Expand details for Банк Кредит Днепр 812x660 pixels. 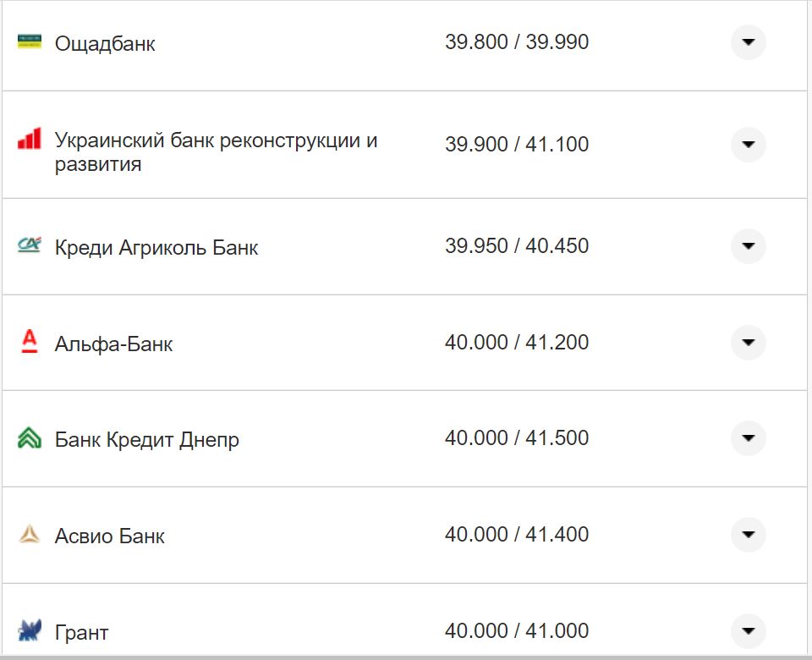click(x=748, y=438)
